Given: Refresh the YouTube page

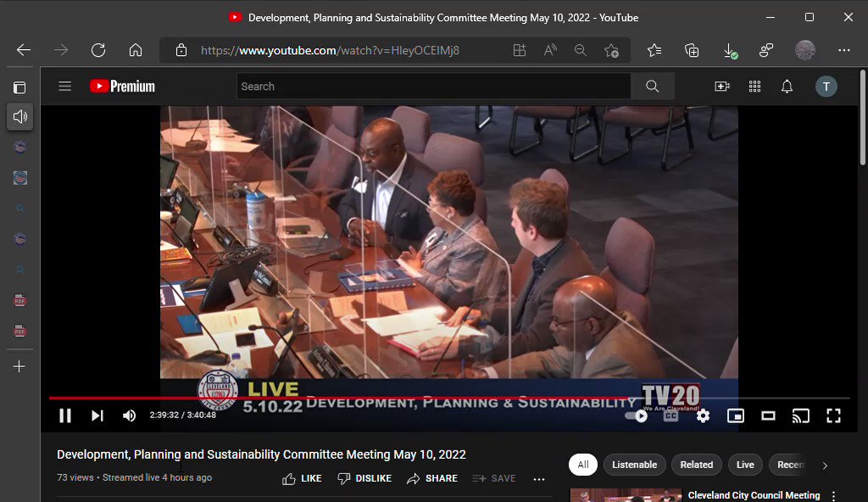Looking at the screenshot, I should [98, 50].
